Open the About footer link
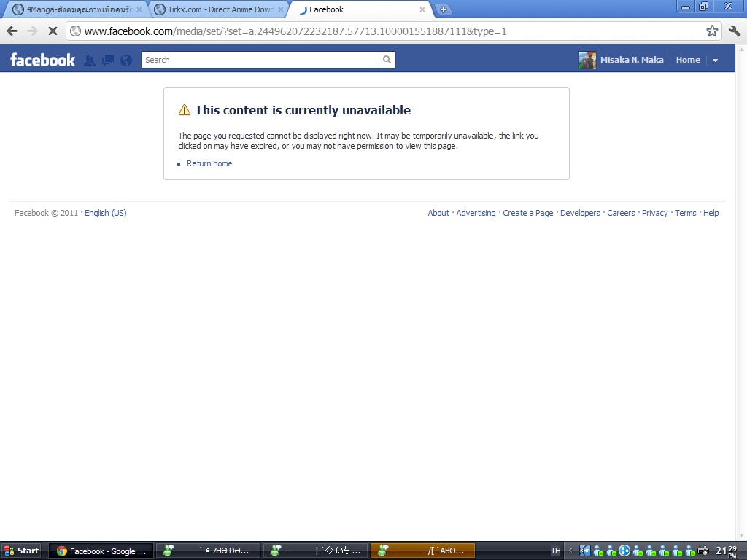Screen dimensions: 747x560 438,213
